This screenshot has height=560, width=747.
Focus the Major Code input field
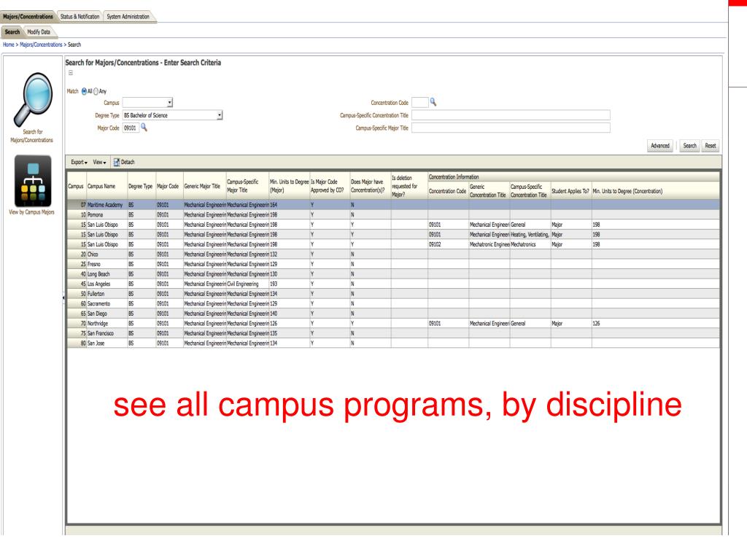tap(131, 128)
